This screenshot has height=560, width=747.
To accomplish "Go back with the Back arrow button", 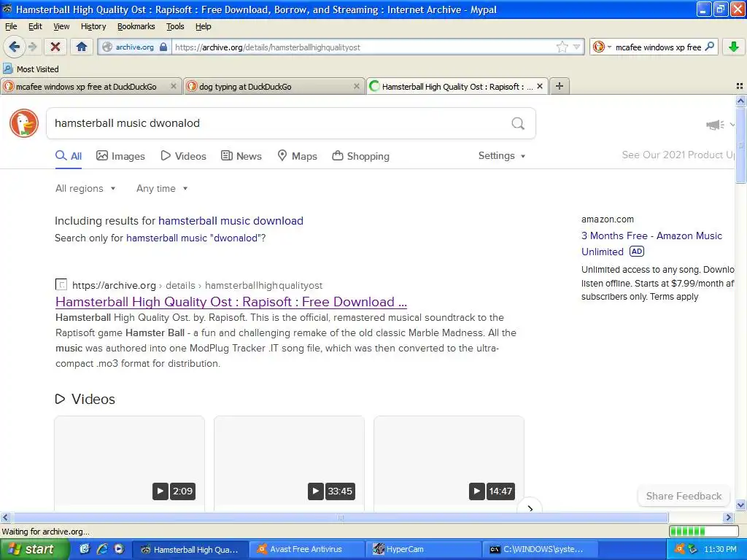I will [15, 47].
